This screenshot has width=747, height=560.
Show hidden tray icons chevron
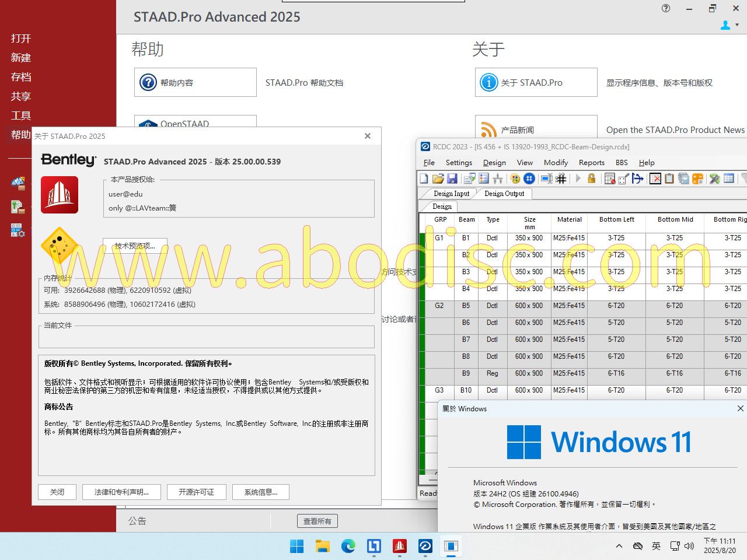click(x=619, y=546)
